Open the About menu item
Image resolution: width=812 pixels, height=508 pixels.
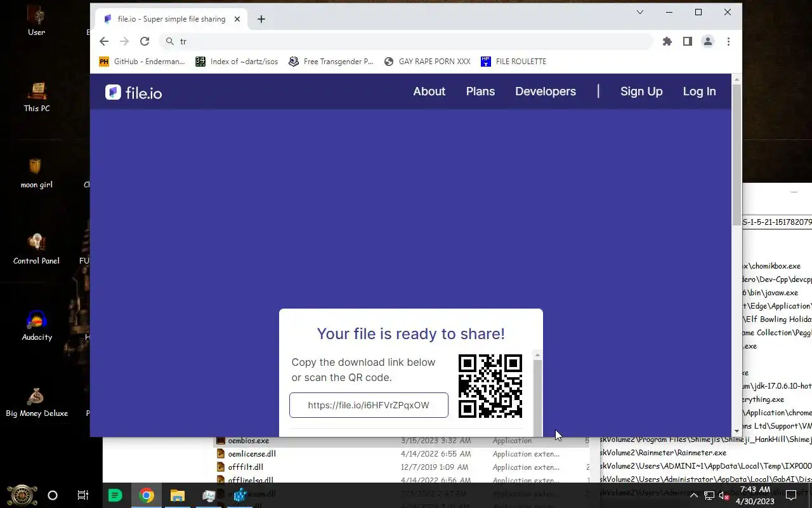click(x=429, y=91)
